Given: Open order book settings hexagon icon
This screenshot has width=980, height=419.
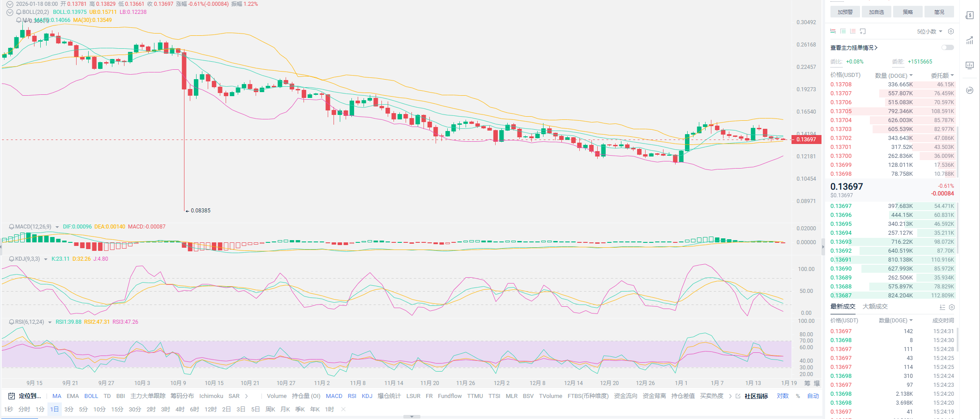Looking at the screenshot, I should (951, 31).
